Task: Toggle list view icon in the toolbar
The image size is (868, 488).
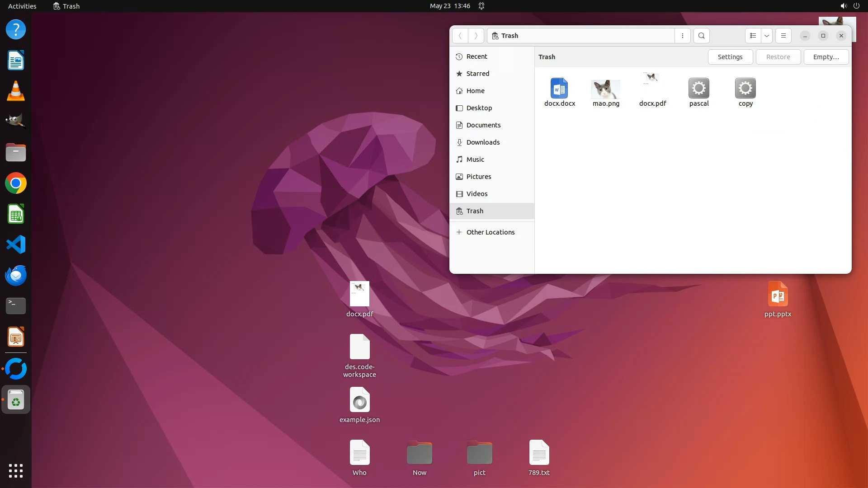Action: pyautogui.click(x=753, y=36)
